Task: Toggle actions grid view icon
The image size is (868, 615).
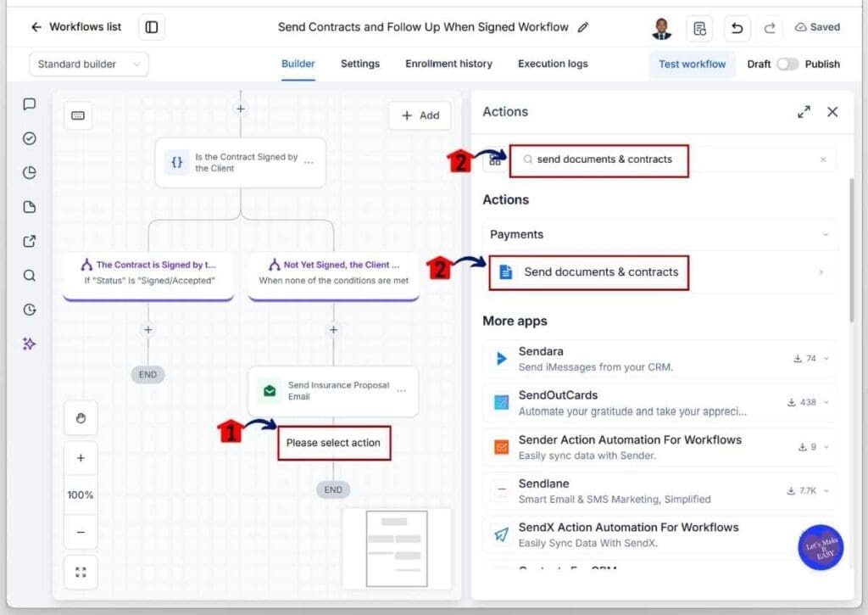Action: coord(495,160)
